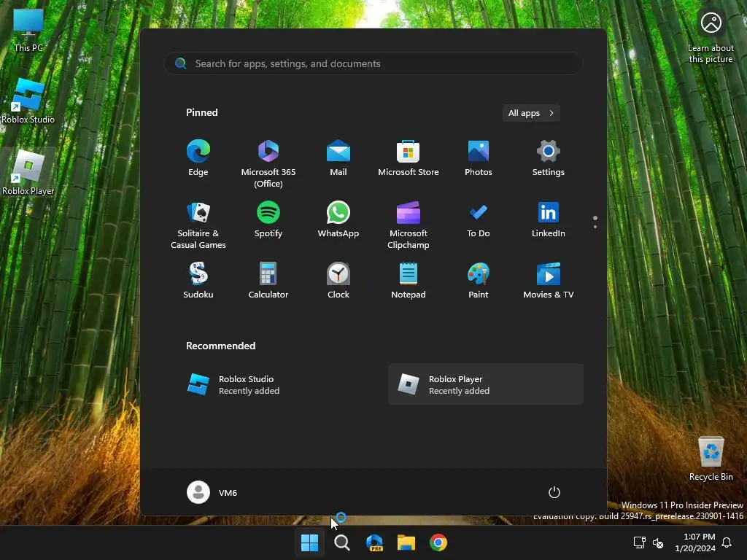Open Settings from pinned apps
Image resolution: width=747 pixels, height=560 pixels.
coord(549,158)
